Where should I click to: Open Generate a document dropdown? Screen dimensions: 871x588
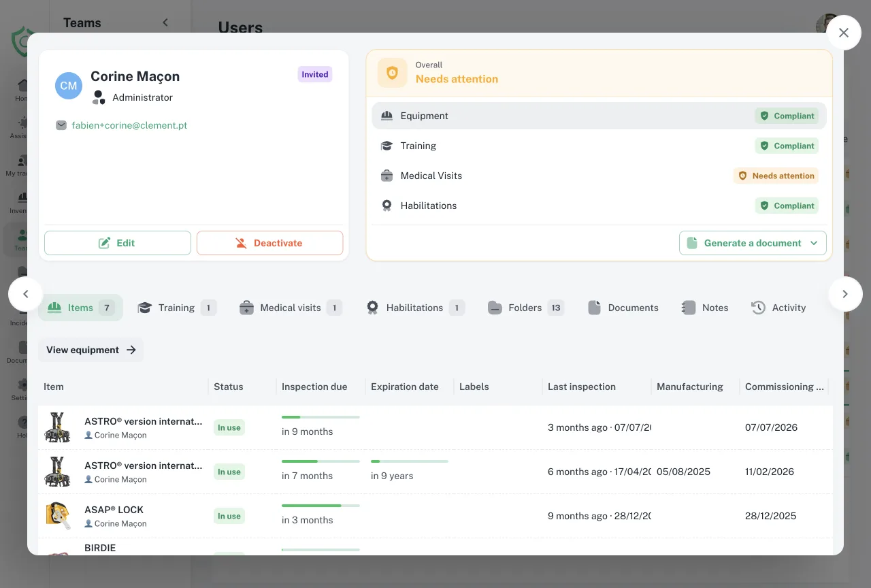click(753, 243)
